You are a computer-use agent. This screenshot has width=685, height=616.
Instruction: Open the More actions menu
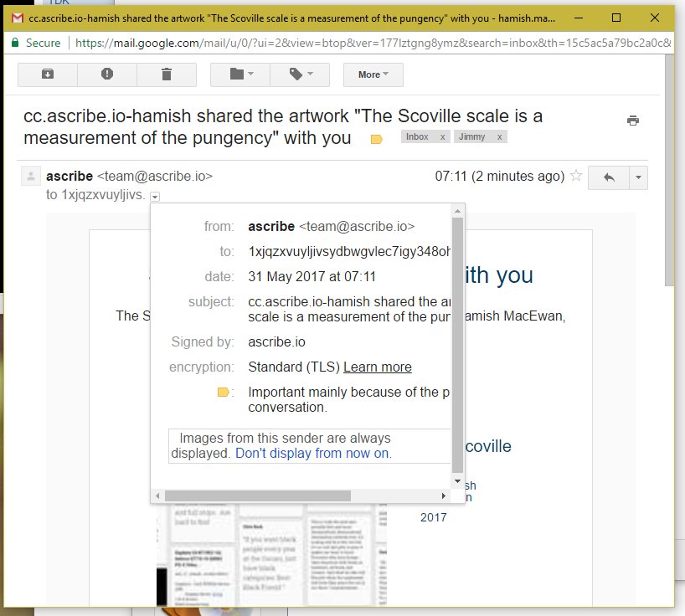point(373,74)
